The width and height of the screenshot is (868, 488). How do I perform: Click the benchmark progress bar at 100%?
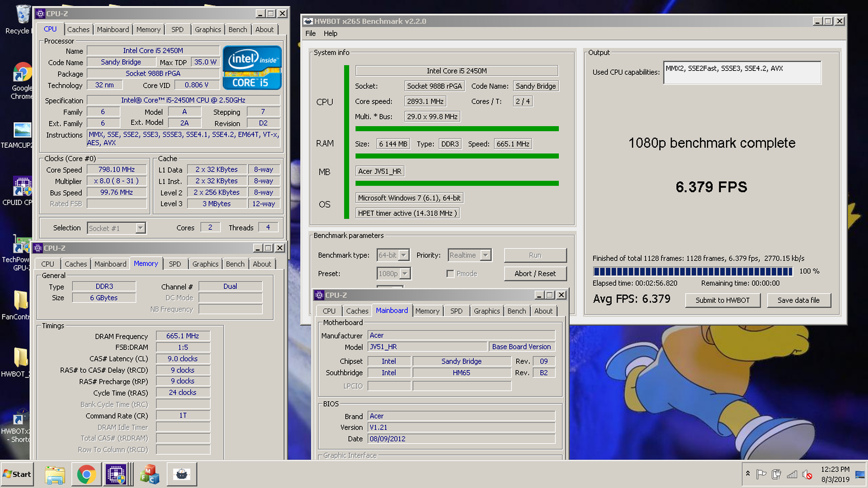[x=693, y=271]
